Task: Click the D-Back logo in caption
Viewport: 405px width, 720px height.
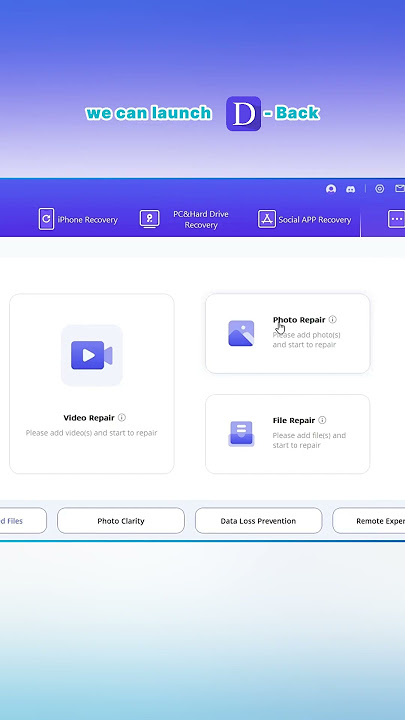Action: coord(243,114)
